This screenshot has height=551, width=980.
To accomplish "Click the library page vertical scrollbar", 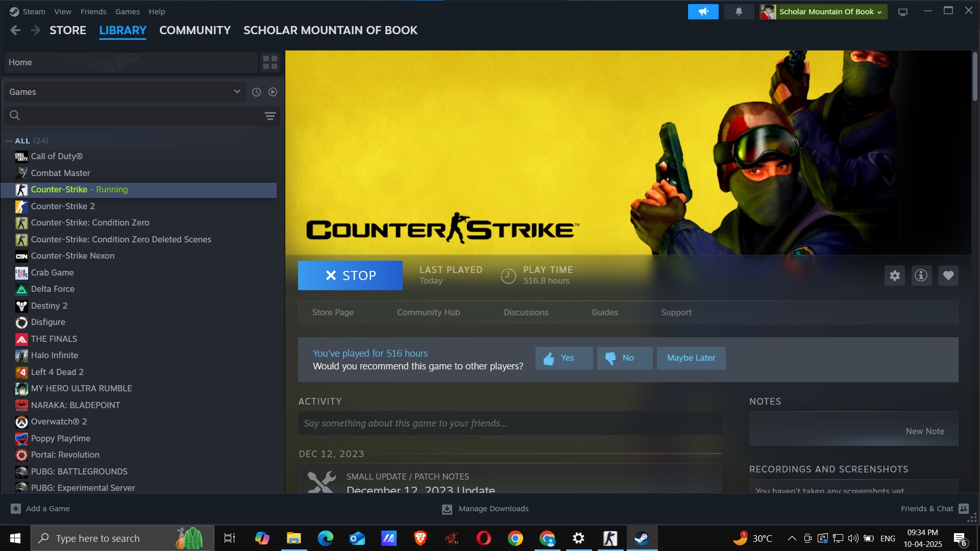I will tap(975, 77).
